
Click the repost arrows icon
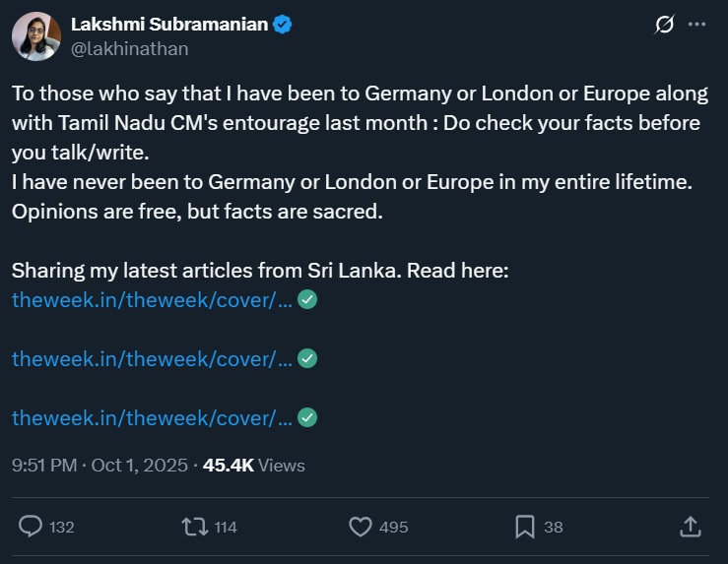pyautogui.click(x=194, y=527)
